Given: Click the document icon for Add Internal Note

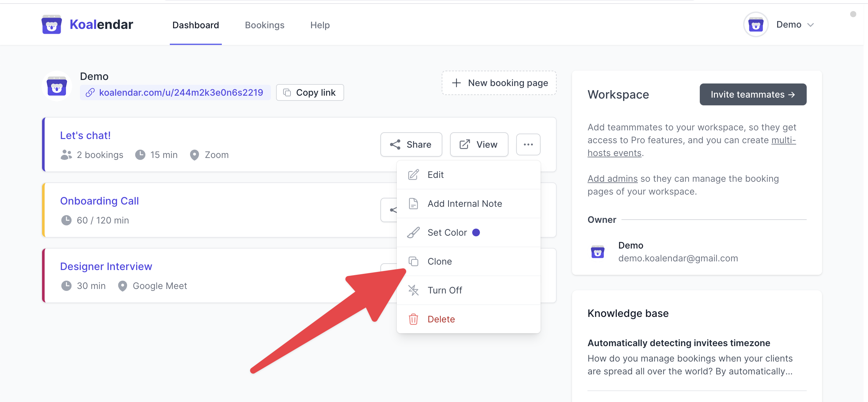Looking at the screenshot, I should point(413,204).
